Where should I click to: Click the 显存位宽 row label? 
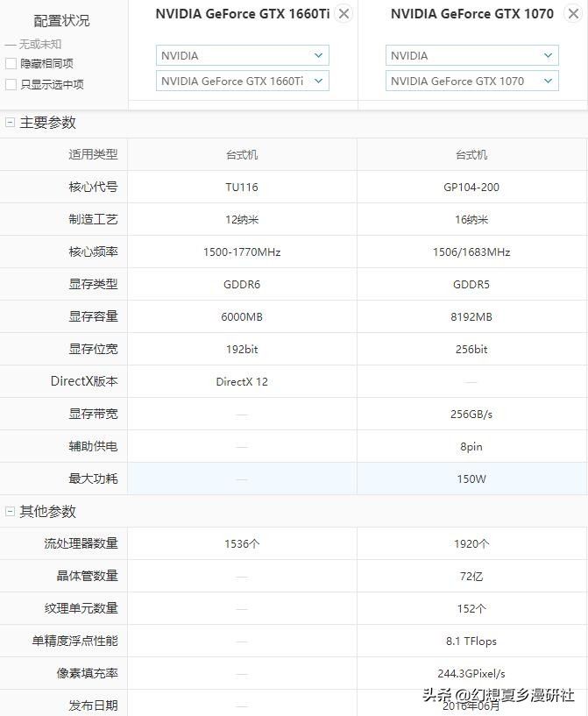pyautogui.click(x=93, y=349)
